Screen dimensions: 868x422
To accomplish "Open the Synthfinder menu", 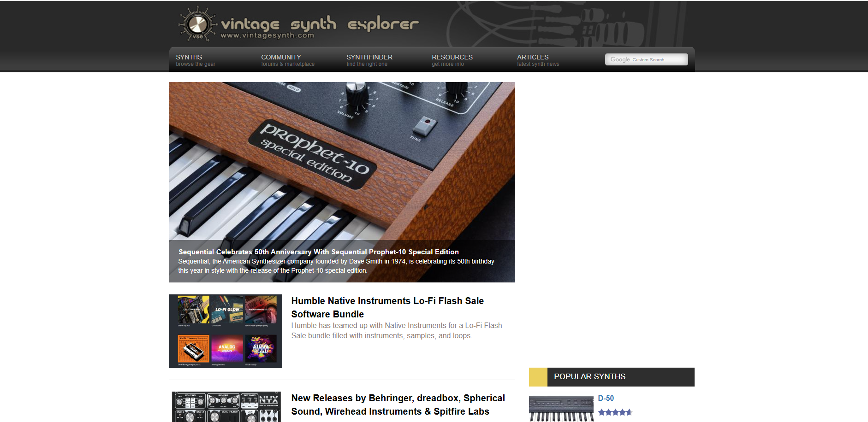I will (x=369, y=60).
